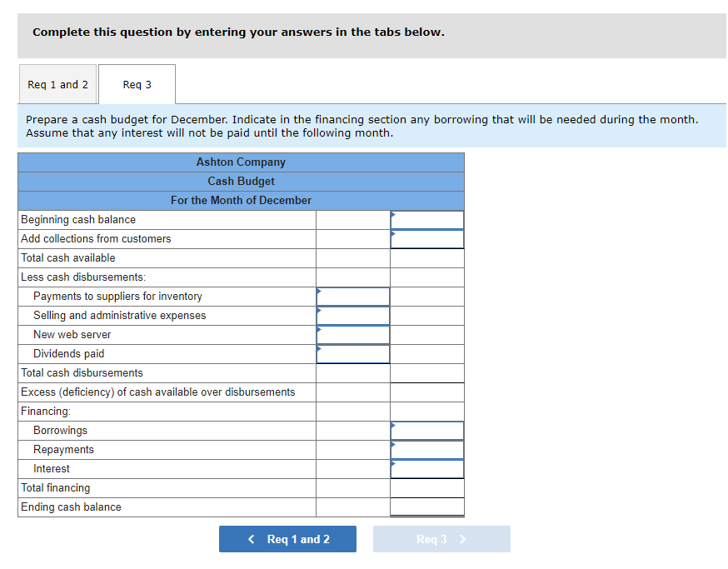Switch to the Req 1 and 2 tab

tap(57, 84)
